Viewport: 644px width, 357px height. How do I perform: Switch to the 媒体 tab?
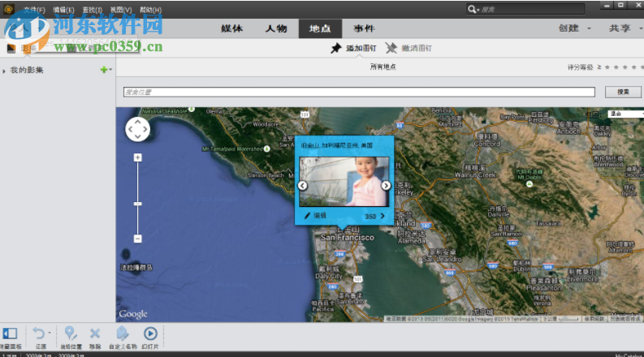[x=232, y=28]
